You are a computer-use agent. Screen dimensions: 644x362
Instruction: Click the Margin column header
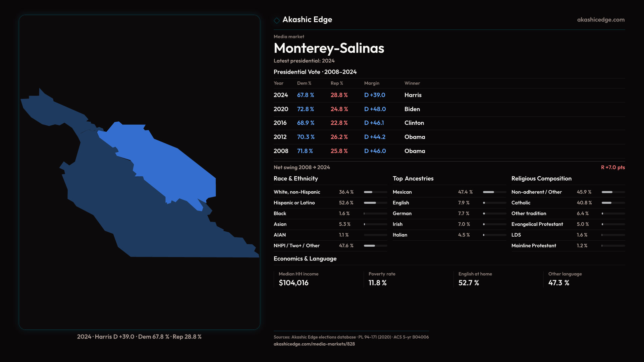(372, 83)
